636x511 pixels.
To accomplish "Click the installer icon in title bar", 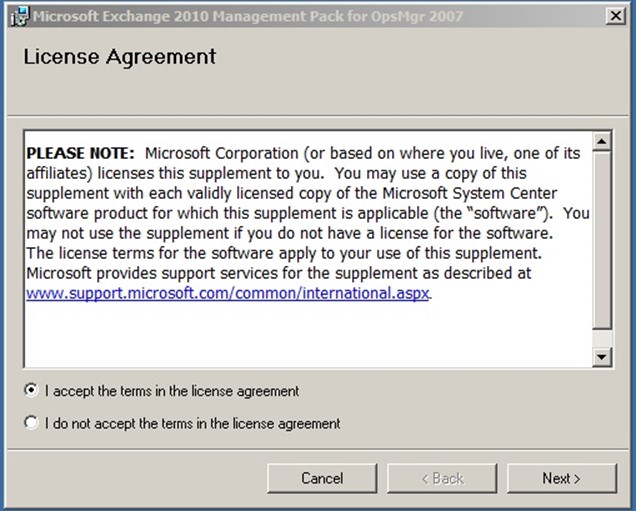I will (x=19, y=16).
